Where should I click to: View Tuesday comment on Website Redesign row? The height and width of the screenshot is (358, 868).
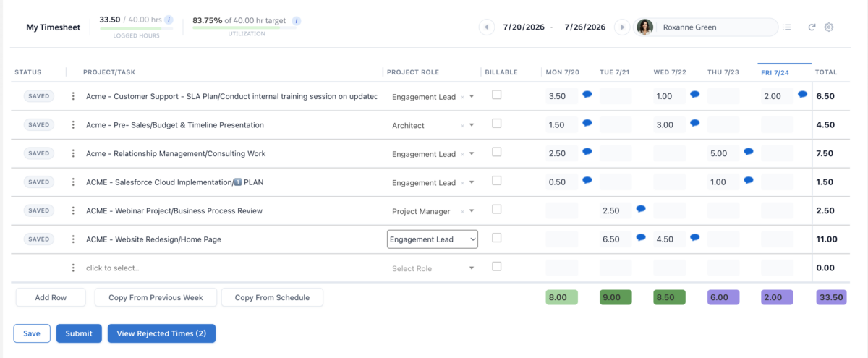641,237
